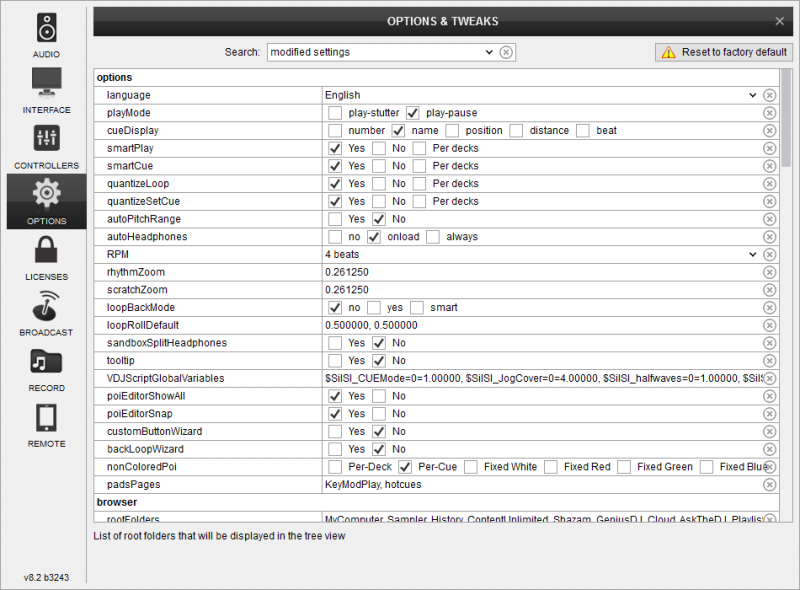The height and width of the screenshot is (590, 800).
Task: Reset the RPM setting to default
Action: tap(769, 255)
